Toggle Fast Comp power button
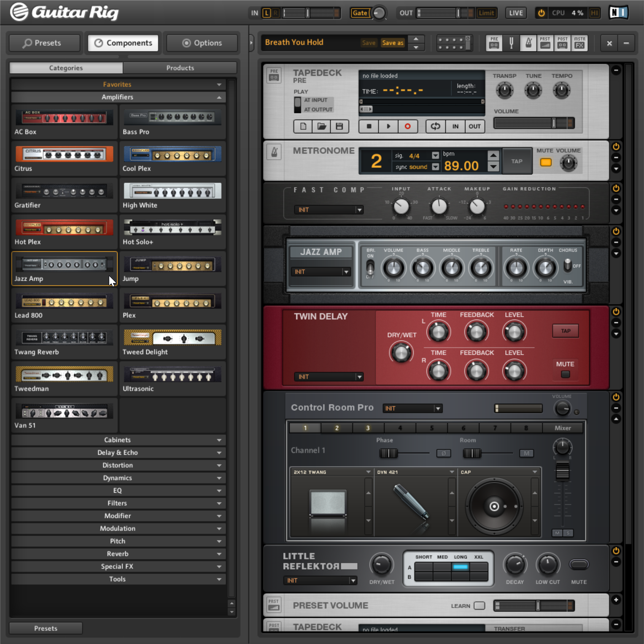644x644 pixels. [616, 188]
